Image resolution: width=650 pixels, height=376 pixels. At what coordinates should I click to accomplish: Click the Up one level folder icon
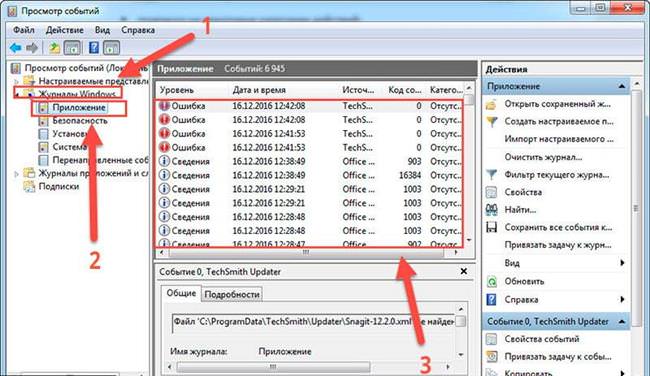point(54,48)
